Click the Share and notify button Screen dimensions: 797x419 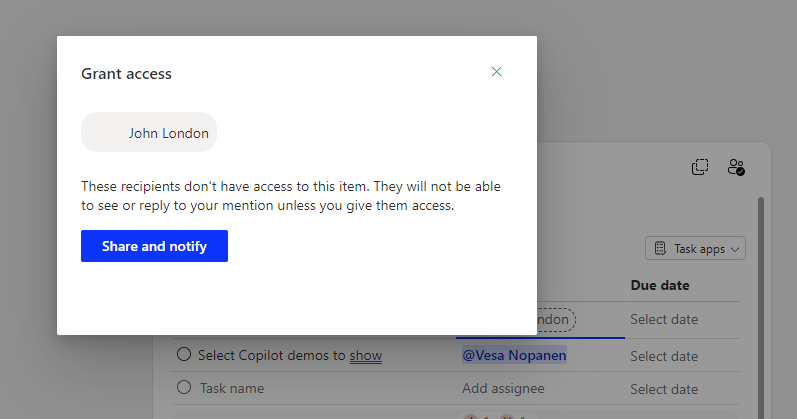pos(154,246)
